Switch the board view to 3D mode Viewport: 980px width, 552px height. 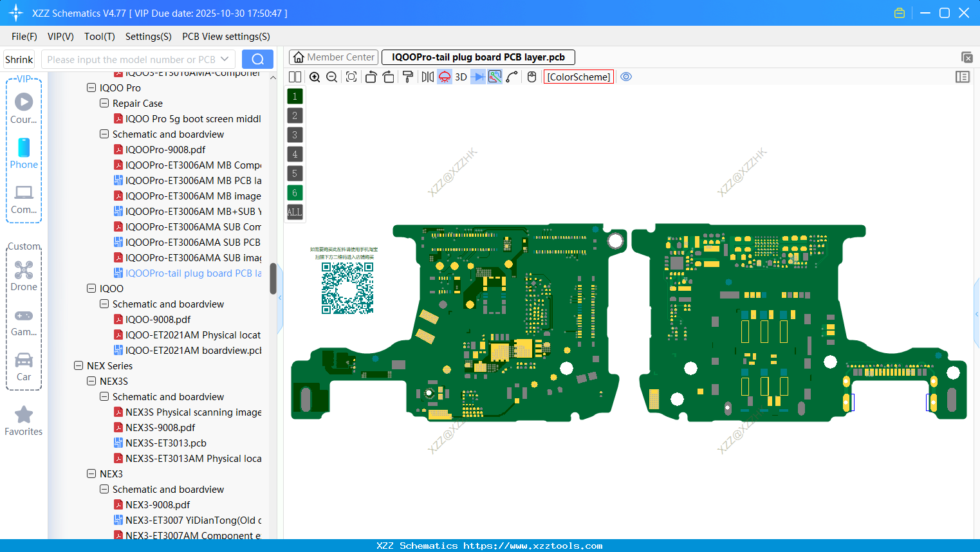click(x=461, y=77)
